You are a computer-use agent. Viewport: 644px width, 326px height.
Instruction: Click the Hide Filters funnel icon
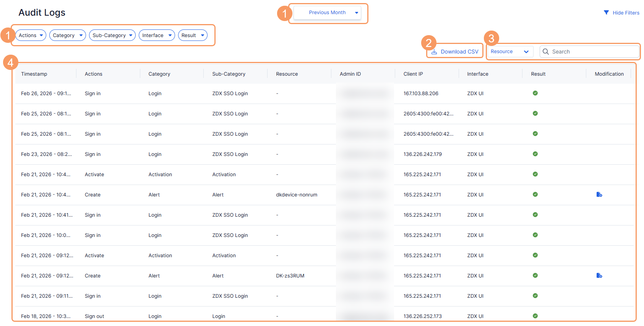pos(606,13)
